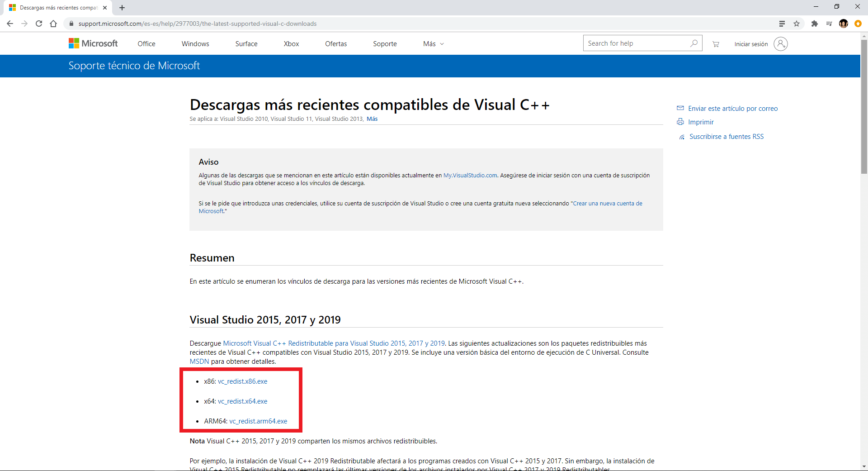Open the browser home page icon

pos(53,24)
